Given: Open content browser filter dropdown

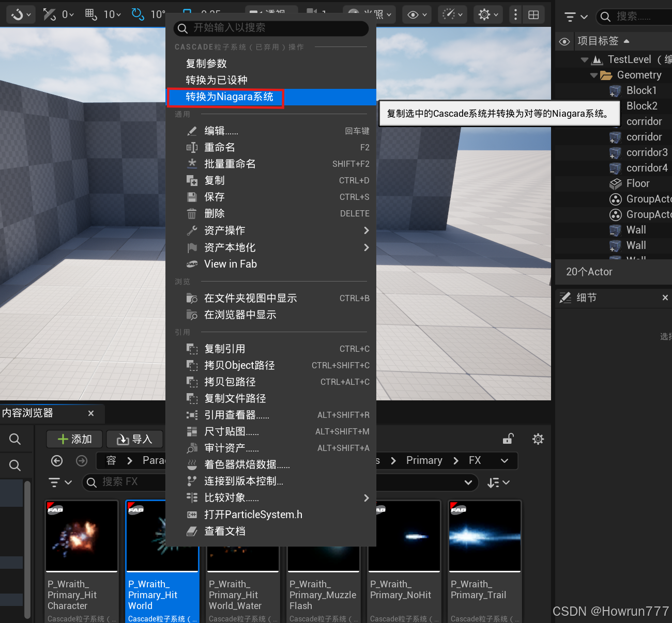Looking at the screenshot, I should [x=59, y=482].
